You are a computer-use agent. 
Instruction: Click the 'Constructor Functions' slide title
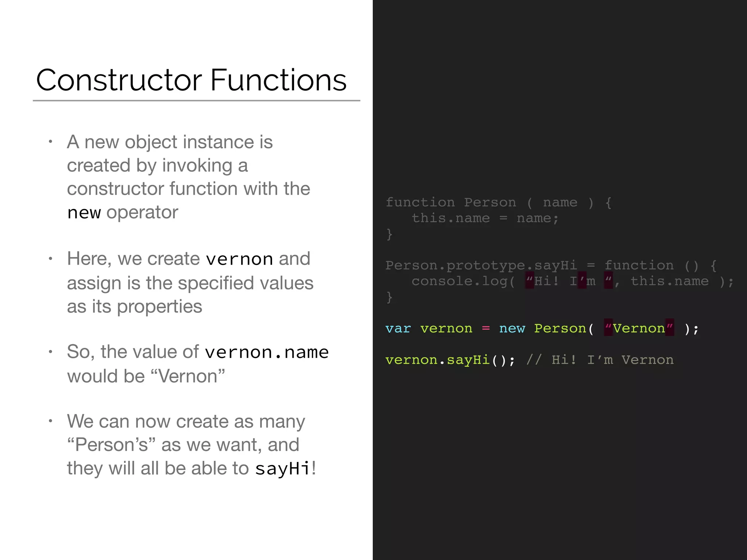(x=191, y=80)
